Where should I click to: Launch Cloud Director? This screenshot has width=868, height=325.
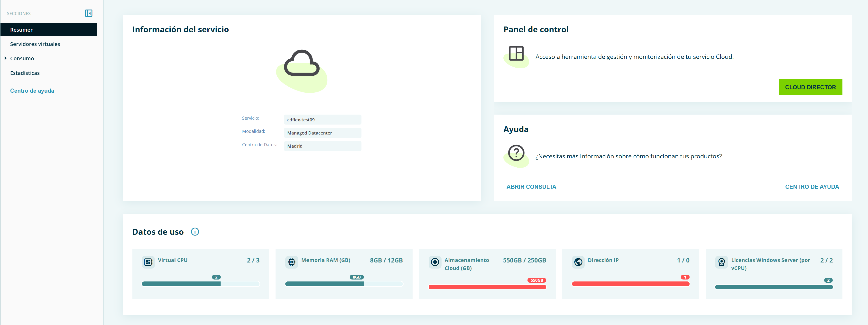point(810,87)
